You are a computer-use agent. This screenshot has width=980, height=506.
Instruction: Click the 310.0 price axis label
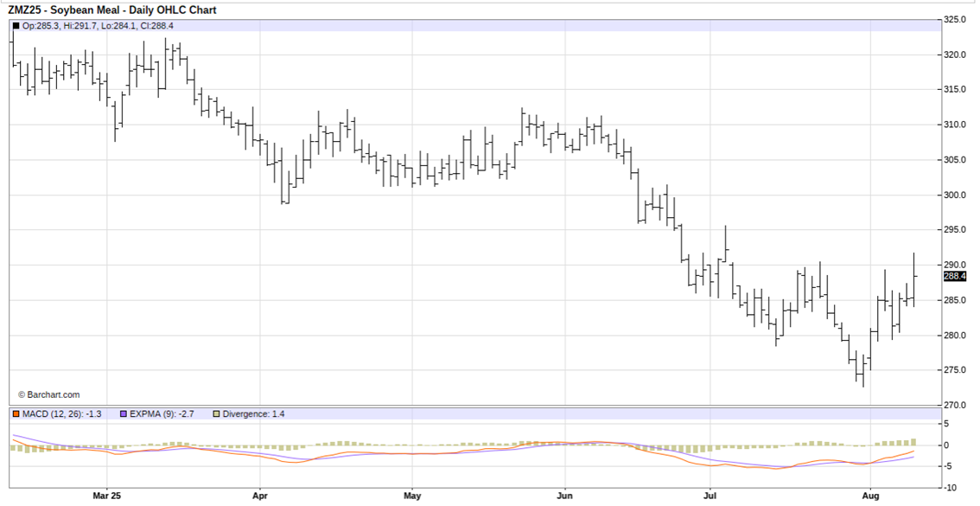[954, 125]
